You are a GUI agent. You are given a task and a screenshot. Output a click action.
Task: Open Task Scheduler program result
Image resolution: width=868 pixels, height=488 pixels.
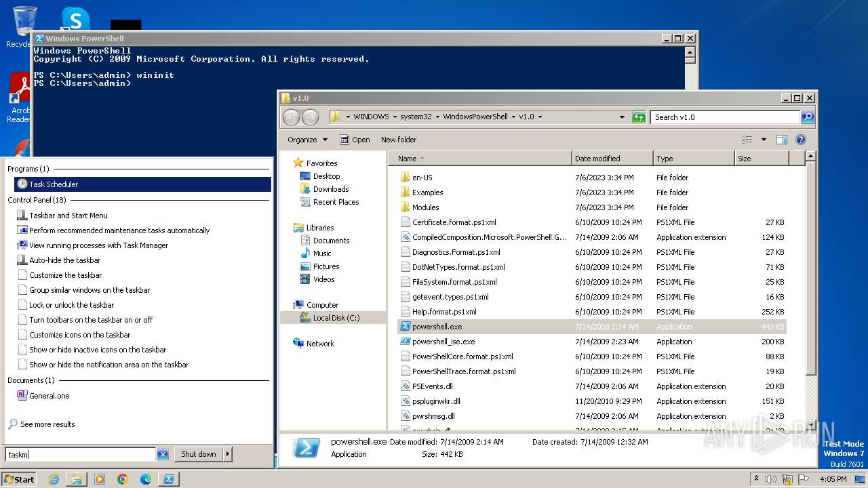pos(142,184)
